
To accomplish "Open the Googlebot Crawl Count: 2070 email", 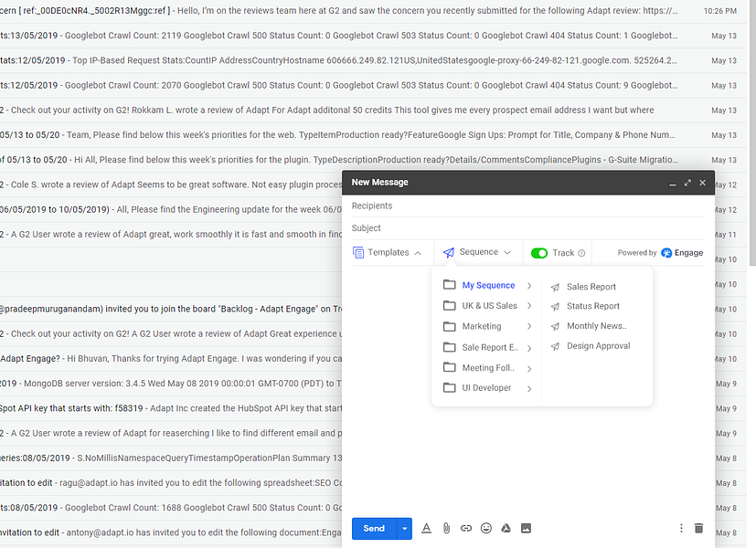I will point(371,86).
